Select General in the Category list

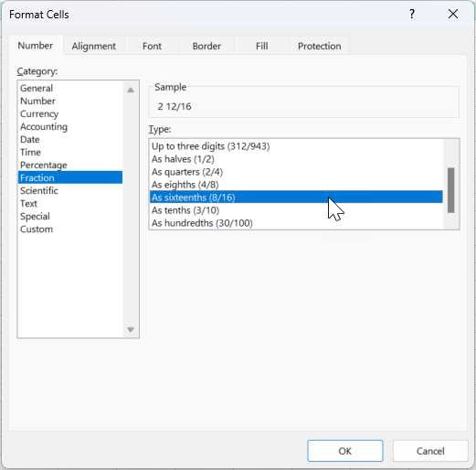coord(70,88)
